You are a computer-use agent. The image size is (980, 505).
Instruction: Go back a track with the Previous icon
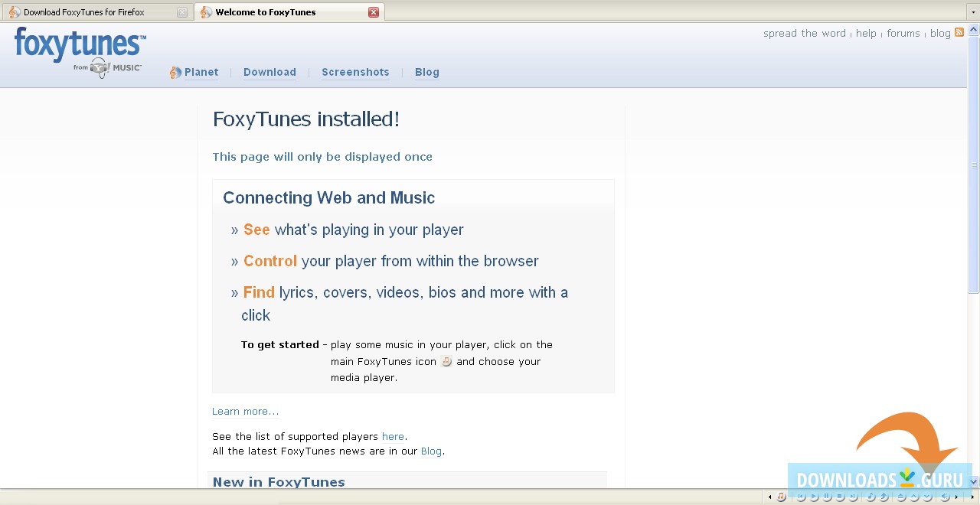click(802, 496)
